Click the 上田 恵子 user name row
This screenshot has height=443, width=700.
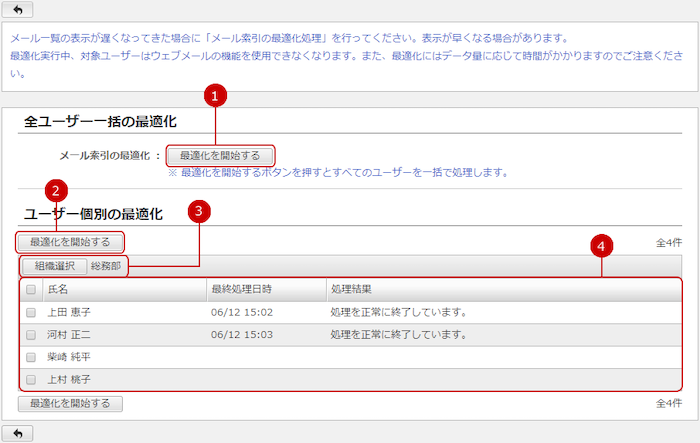point(69,312)
